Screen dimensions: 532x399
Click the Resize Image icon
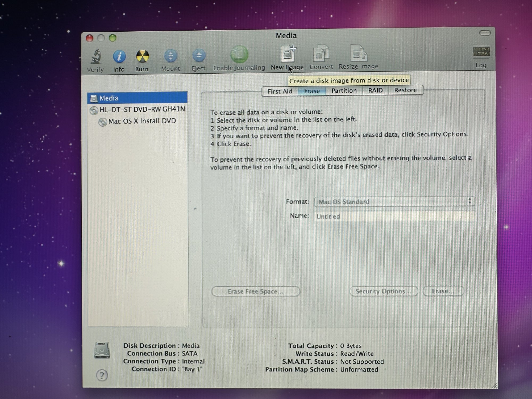point(358,53)
